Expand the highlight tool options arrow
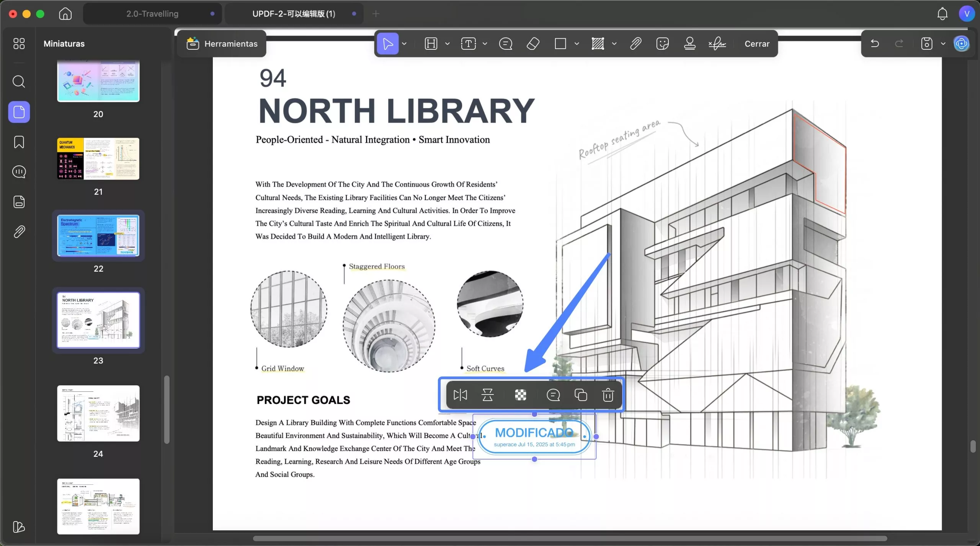980x546 pixels. click(x=448, y=44)
